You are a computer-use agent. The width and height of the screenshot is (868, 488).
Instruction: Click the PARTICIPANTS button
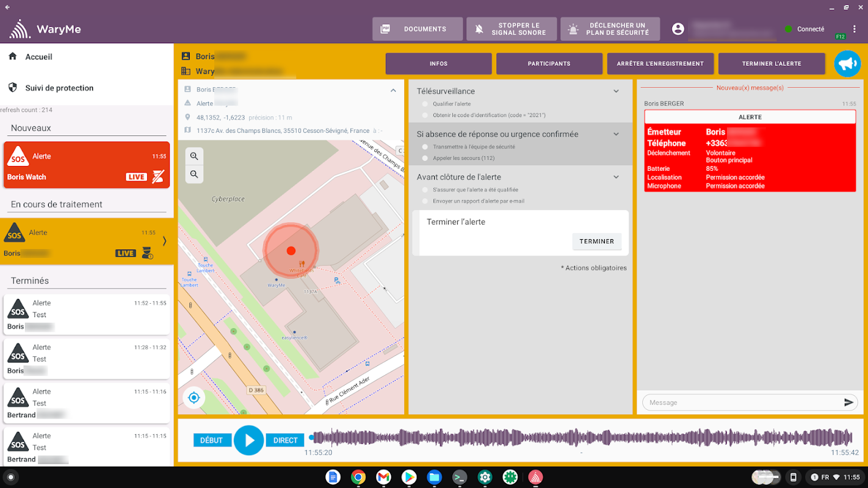click(549, 63)
